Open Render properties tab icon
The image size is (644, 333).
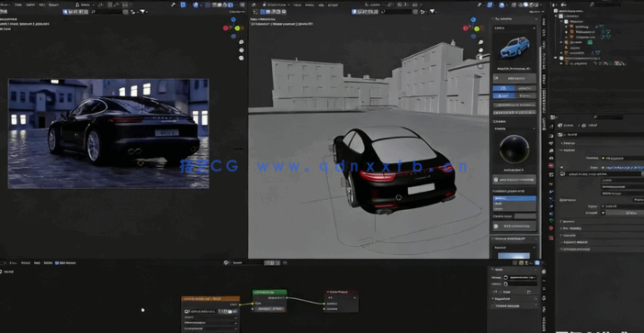click(551, 135)
